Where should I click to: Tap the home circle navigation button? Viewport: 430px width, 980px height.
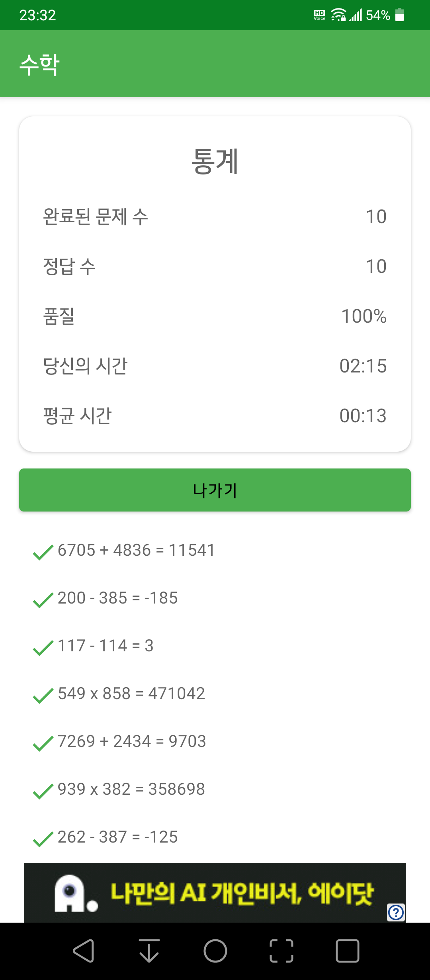point(215,951)
